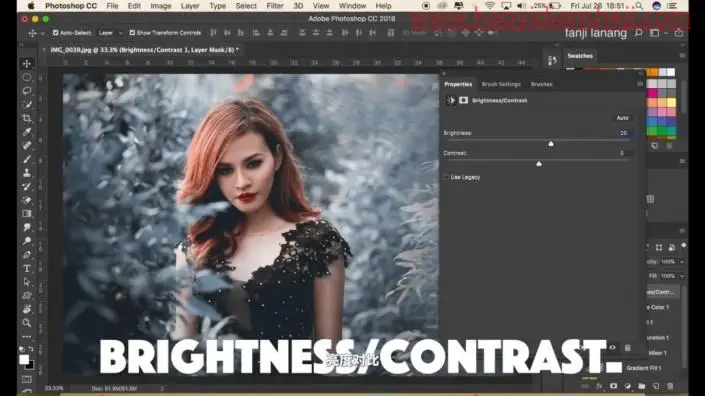Open the Auto-Select Layer dropdown
The image size is (705, 396).
pos(110,33)
